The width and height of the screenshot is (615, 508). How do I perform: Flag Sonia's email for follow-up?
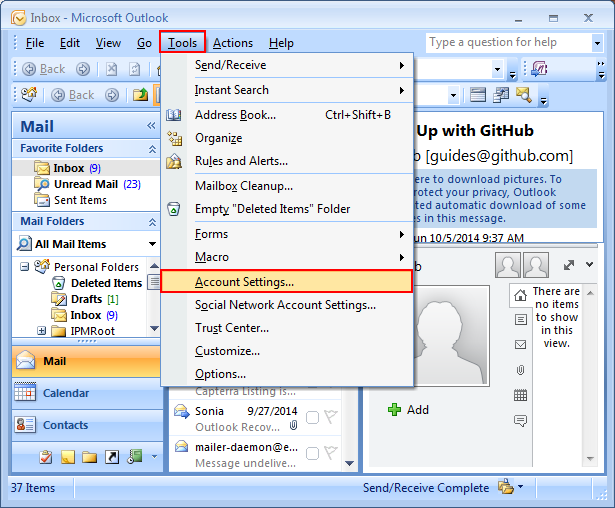click(x=330, y=417)
